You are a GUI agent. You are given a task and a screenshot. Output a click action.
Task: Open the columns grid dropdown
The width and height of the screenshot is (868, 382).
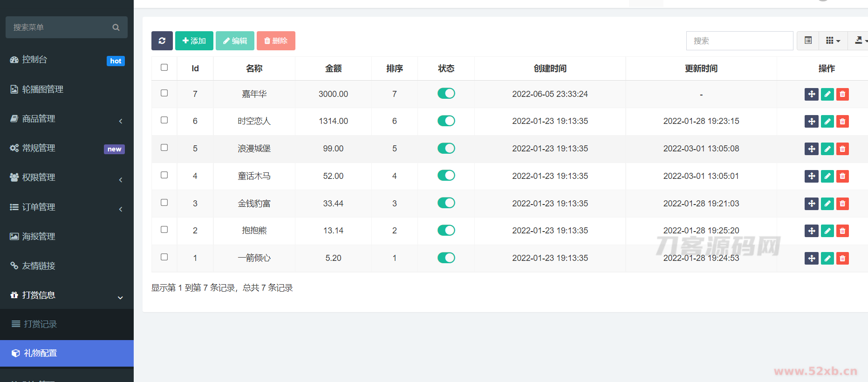coord(833,41)
